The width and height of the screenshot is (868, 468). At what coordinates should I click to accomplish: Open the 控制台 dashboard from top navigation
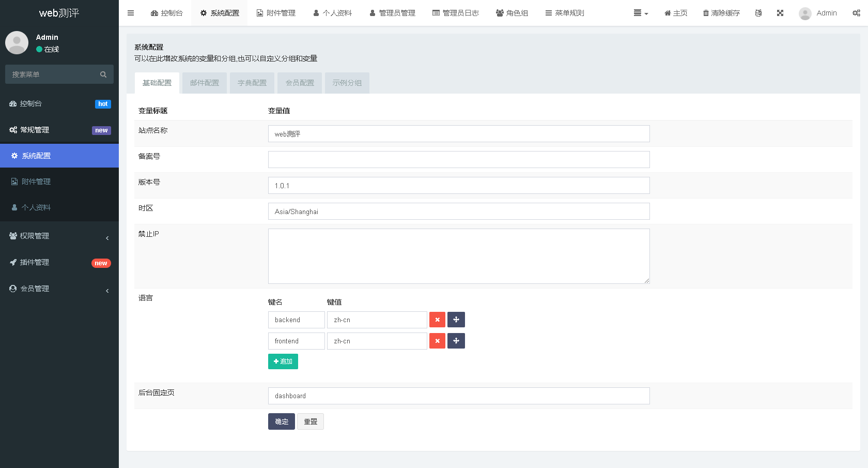click(166, 13)
